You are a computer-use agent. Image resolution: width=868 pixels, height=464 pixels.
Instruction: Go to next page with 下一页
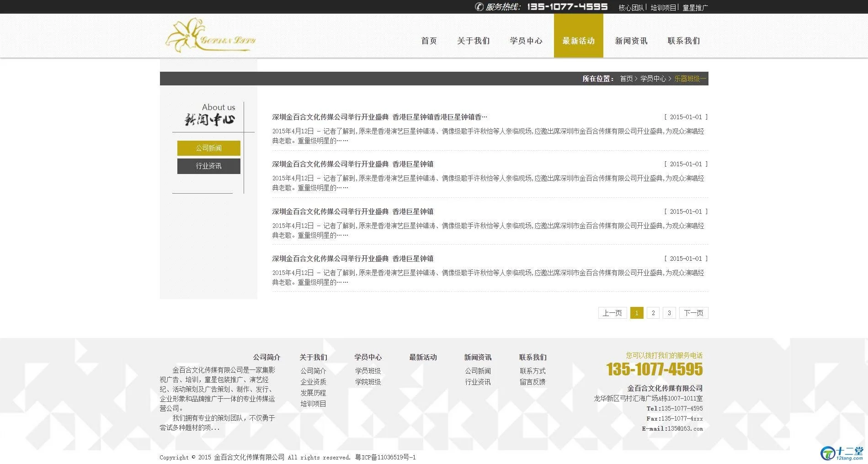tap(693, 313)
